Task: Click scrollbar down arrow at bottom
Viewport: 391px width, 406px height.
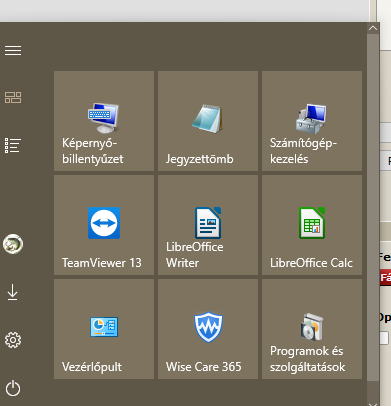Action: point(373,405)
